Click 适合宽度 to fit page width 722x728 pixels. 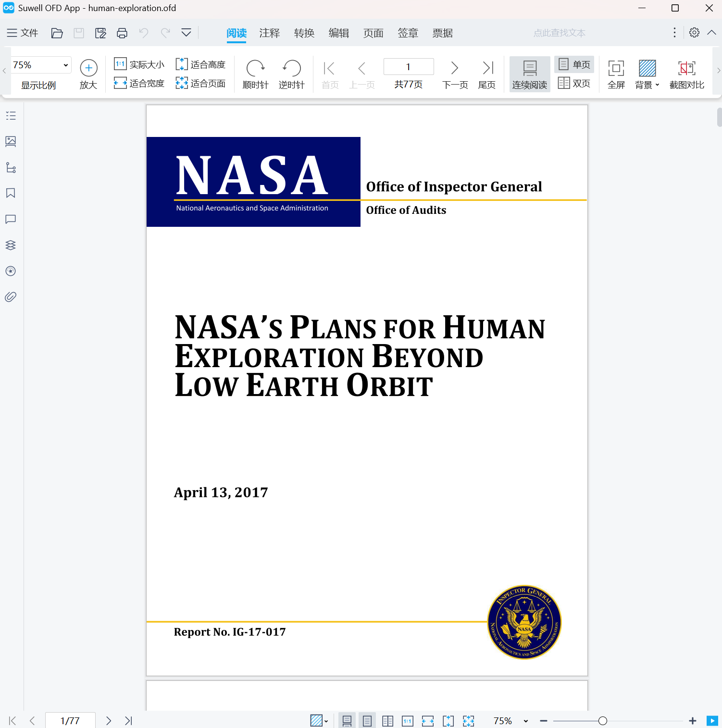pyautogui.click(x=138, y=83)
